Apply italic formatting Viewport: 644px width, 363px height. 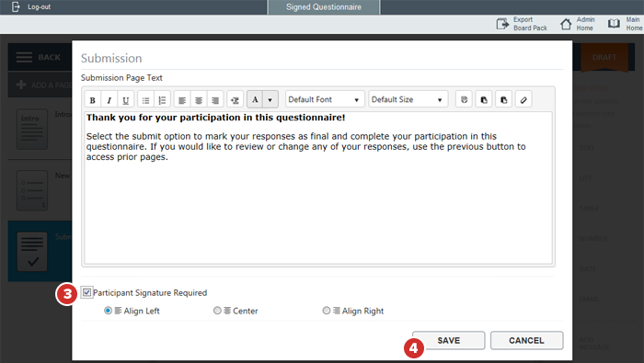click(x=109, y=99)
